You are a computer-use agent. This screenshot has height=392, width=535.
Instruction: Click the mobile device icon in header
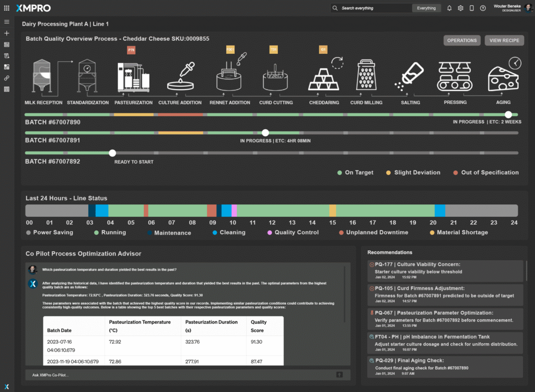[x=472, y=8]
